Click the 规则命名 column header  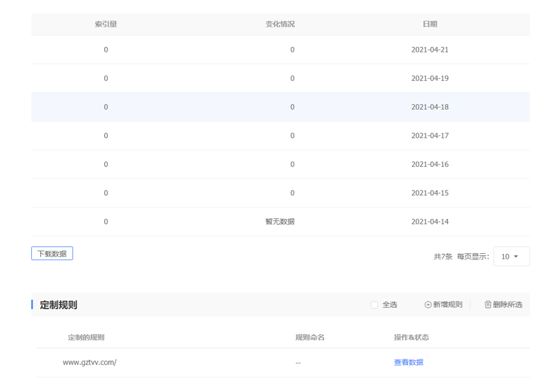pyautogui.click(x=309, y=338)
